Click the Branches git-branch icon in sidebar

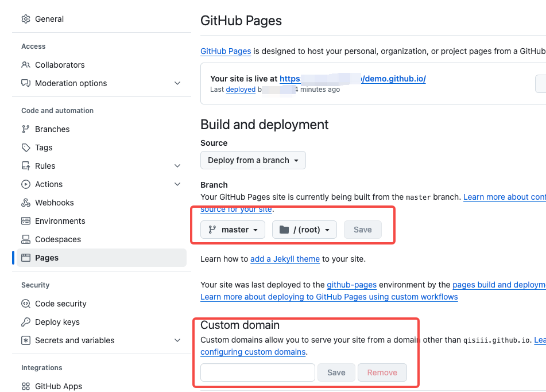click(x=26, y=129)
